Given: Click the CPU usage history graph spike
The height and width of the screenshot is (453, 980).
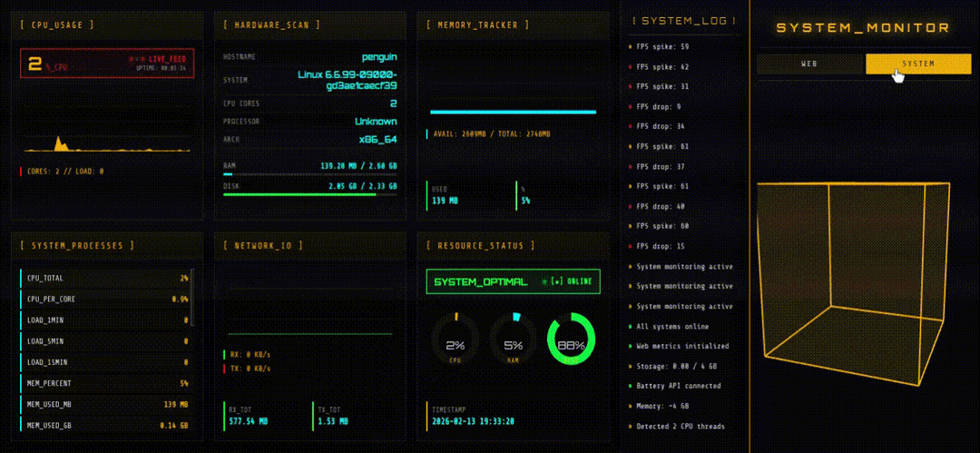Looking at the screenshot, I should click(x=60, y=143).
